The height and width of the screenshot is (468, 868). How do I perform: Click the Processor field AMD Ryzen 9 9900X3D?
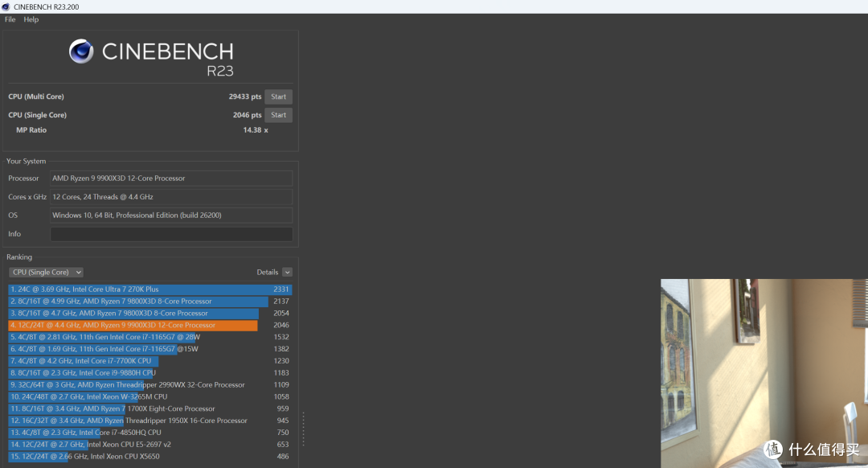[x=171, y=179]
